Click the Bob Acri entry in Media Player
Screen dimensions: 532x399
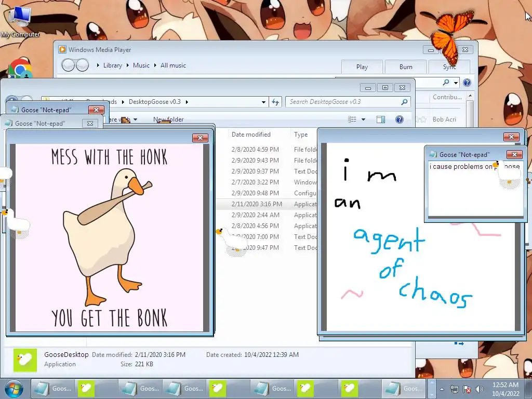tap(444, 119)
